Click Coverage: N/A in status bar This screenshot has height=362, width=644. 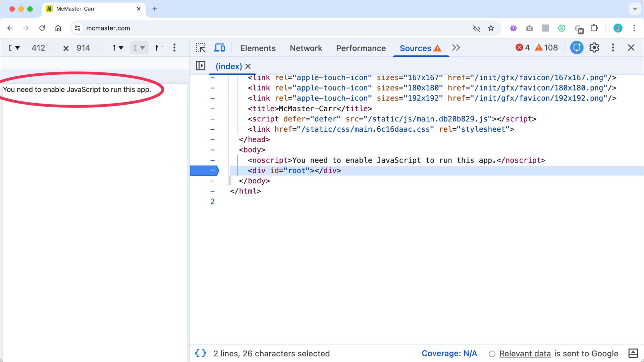click(x=449, y=354)
